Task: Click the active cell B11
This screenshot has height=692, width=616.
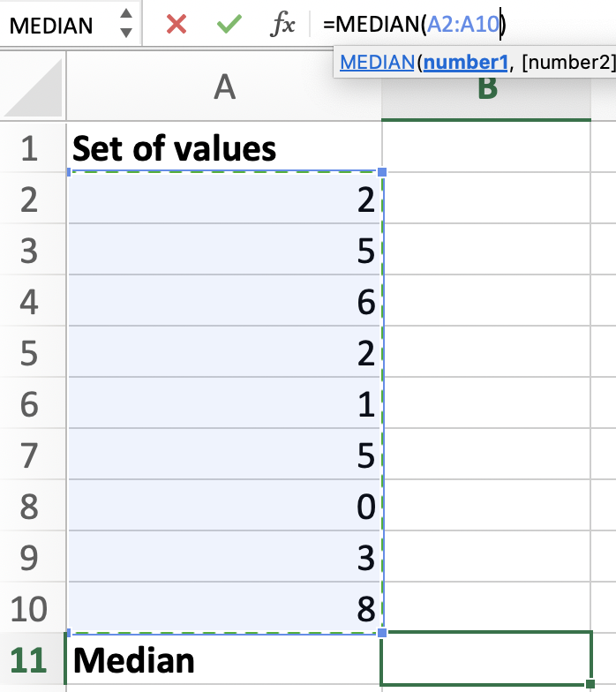Action: (486, 659)
